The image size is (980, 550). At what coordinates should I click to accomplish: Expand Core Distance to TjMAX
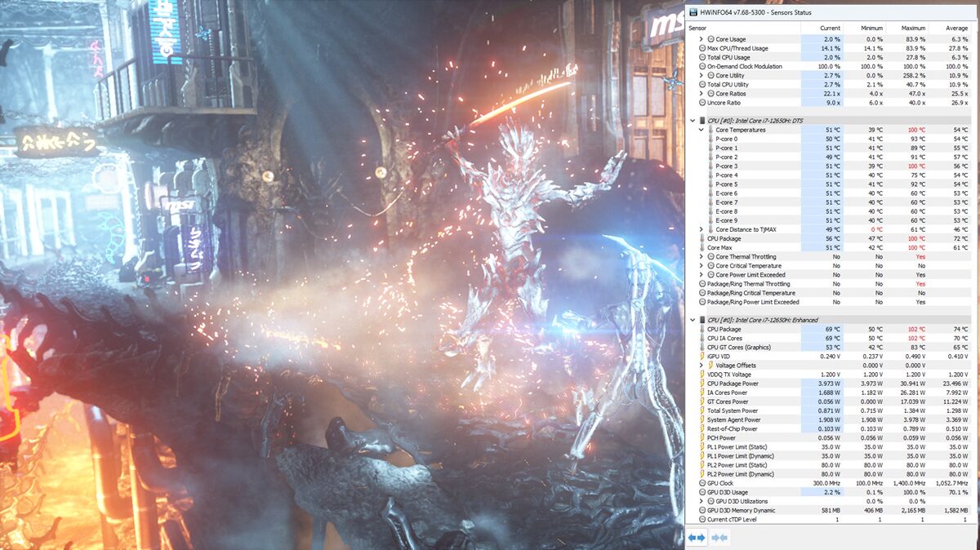(701, 229)
